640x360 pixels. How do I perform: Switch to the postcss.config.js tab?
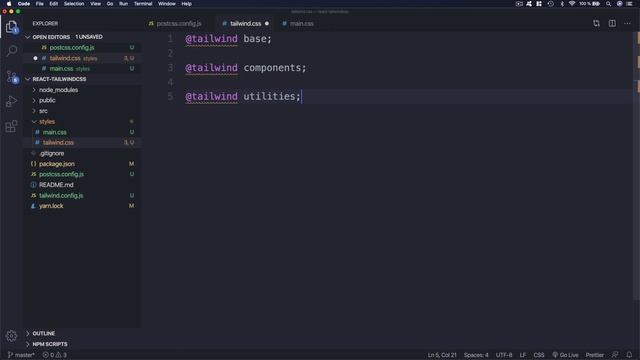click(176, 24)
